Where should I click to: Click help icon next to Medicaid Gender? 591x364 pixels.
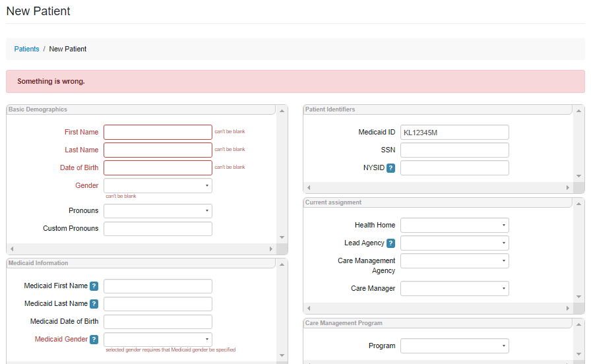coord(94,340)
